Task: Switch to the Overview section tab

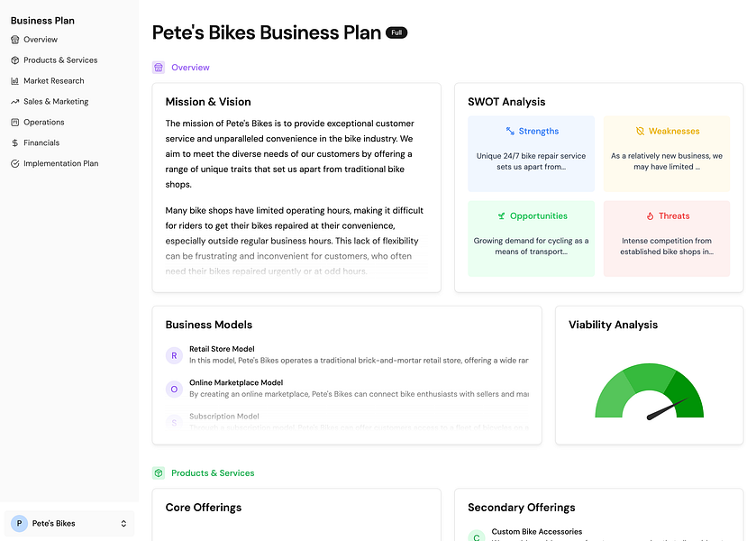Action: tap(180, 67)
